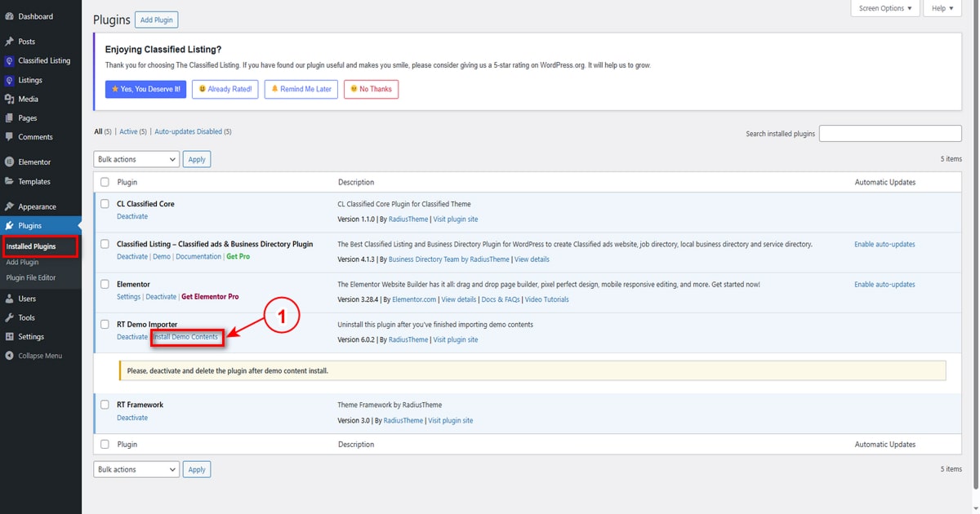Viewport: 980px width, 514px height.
Task: Open the top Bulk actions dropdown
Action: (136, 159)
